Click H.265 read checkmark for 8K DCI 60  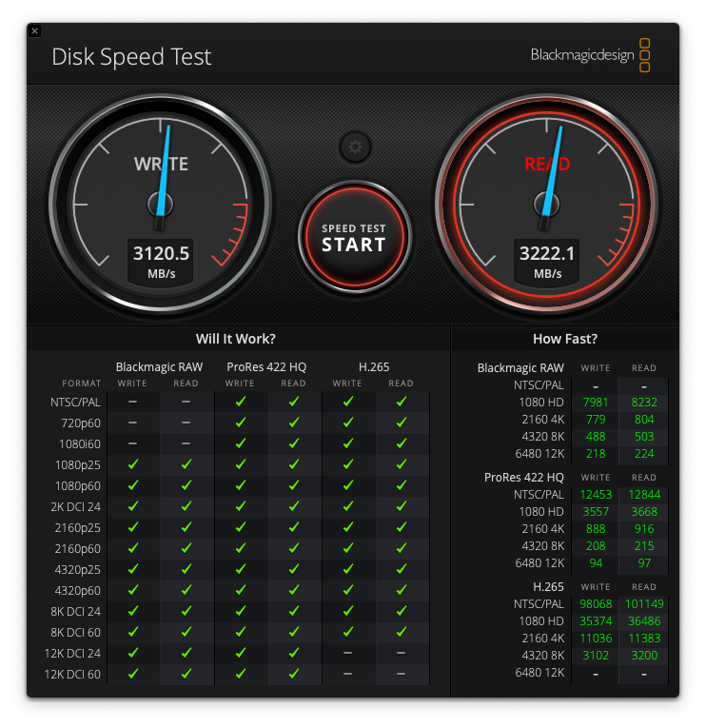(x=402, y=632)
